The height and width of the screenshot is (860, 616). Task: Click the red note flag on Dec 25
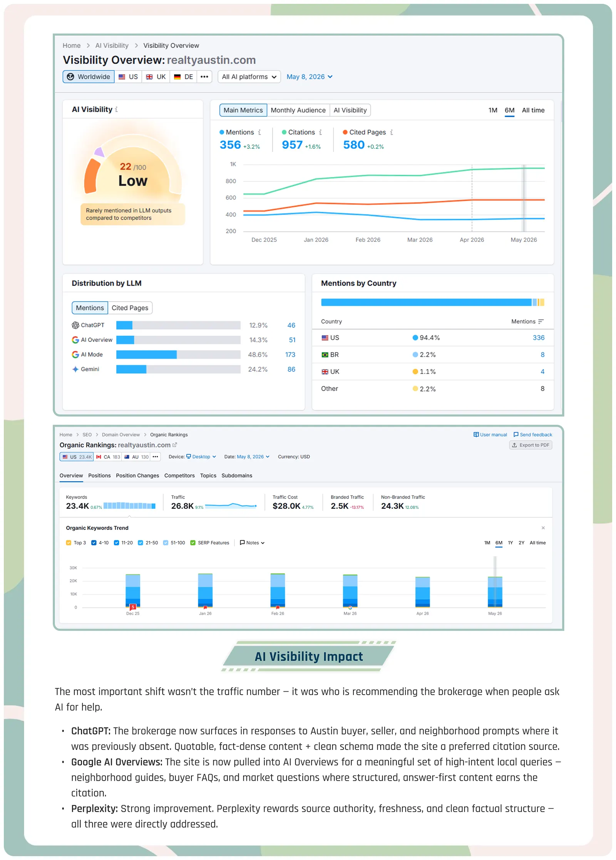[133, 607]
